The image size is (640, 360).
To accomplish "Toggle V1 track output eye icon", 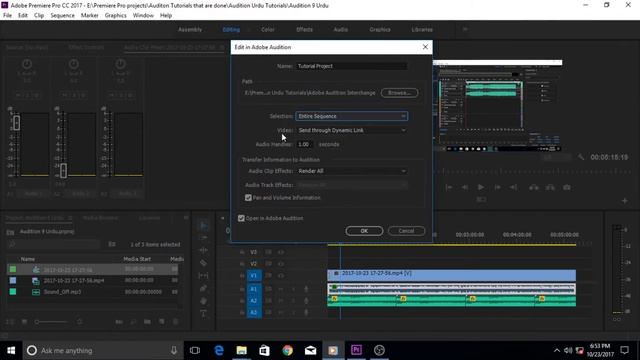I will coord(281,276).
